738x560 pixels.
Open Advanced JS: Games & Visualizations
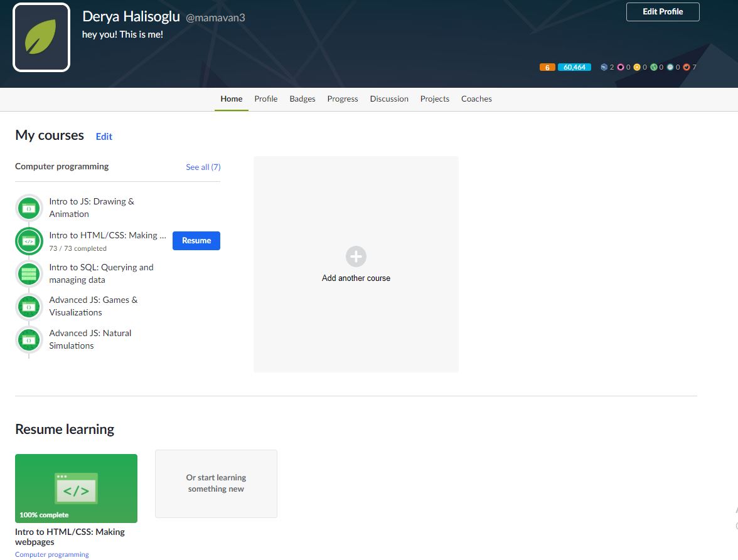coord(93,306)
